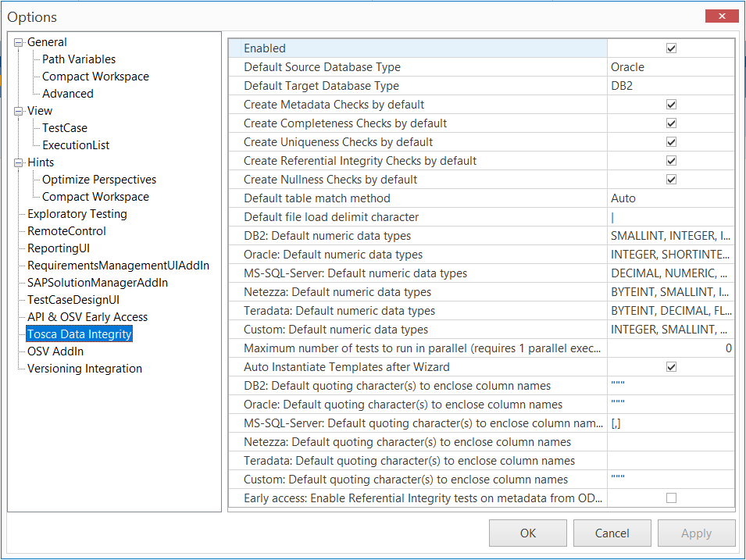This screenshot has width=746, height=560.
Task: Open the Exploratory Testing settings
Action: (x=77, y=214)
